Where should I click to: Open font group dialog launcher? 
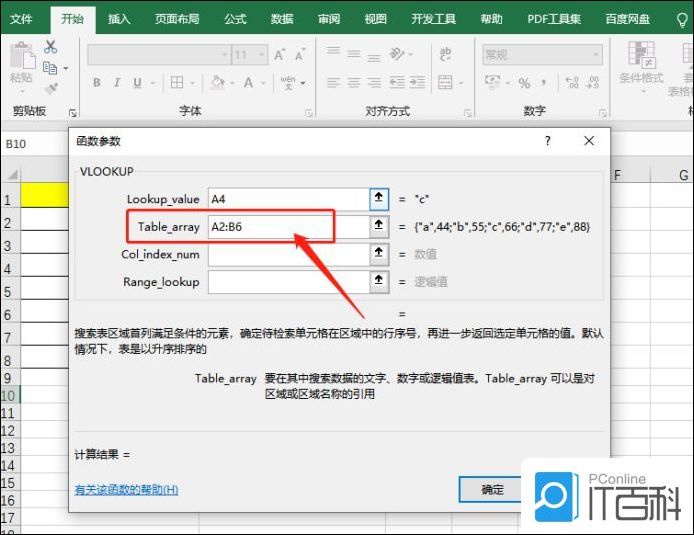click(308, 113)
